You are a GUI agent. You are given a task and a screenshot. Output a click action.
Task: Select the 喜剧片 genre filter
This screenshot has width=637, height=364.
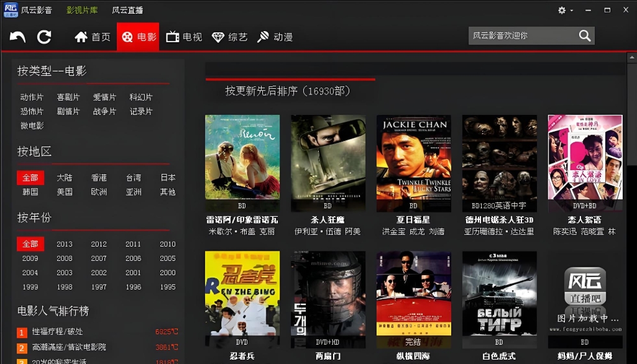[68, 97]
